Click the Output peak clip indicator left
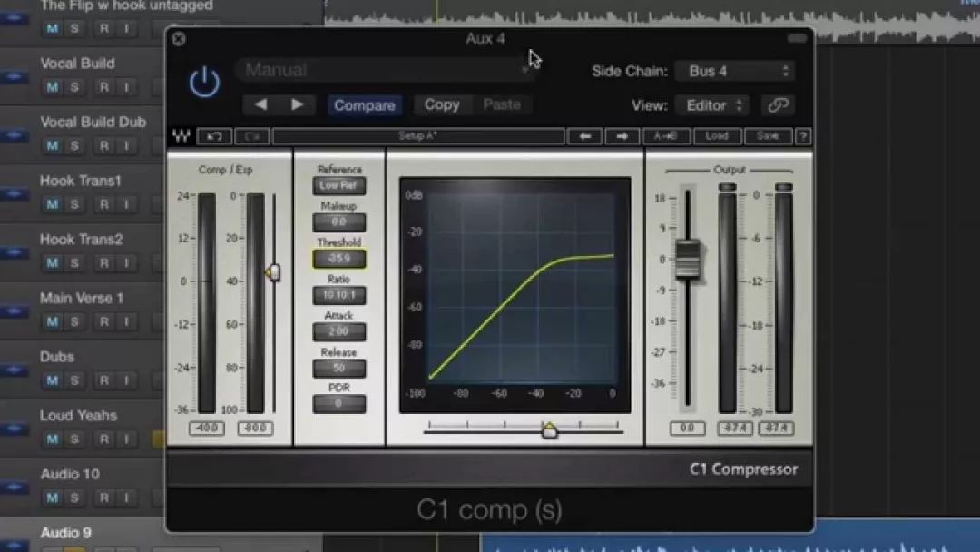The width and height of the screenshot is (980, 552). tap(727, 187)
